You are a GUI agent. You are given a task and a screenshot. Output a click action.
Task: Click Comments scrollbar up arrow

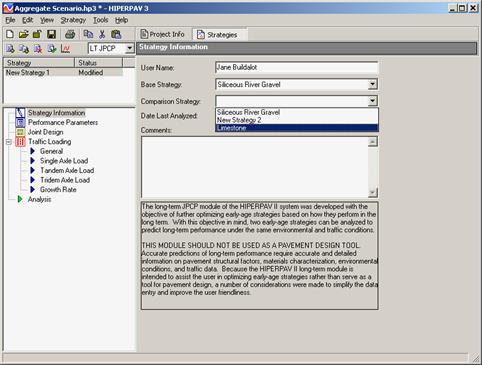[373, 142]
